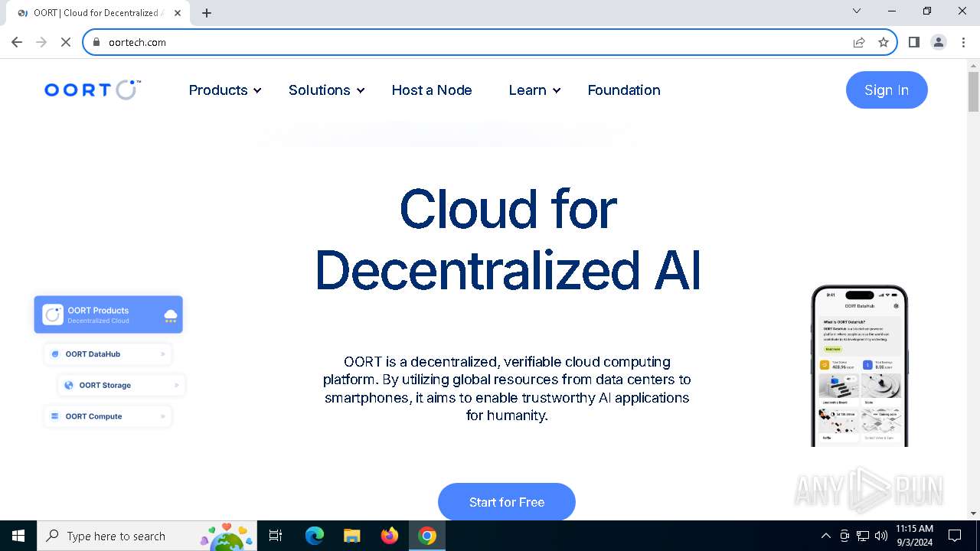Open the Windows Start menu
980x551 pixels.
coord(18,536)
